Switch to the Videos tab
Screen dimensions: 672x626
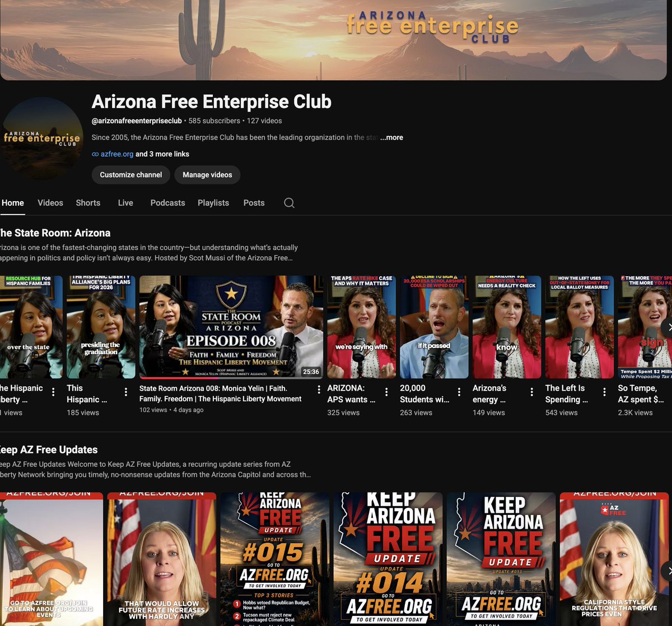(50, 203)
